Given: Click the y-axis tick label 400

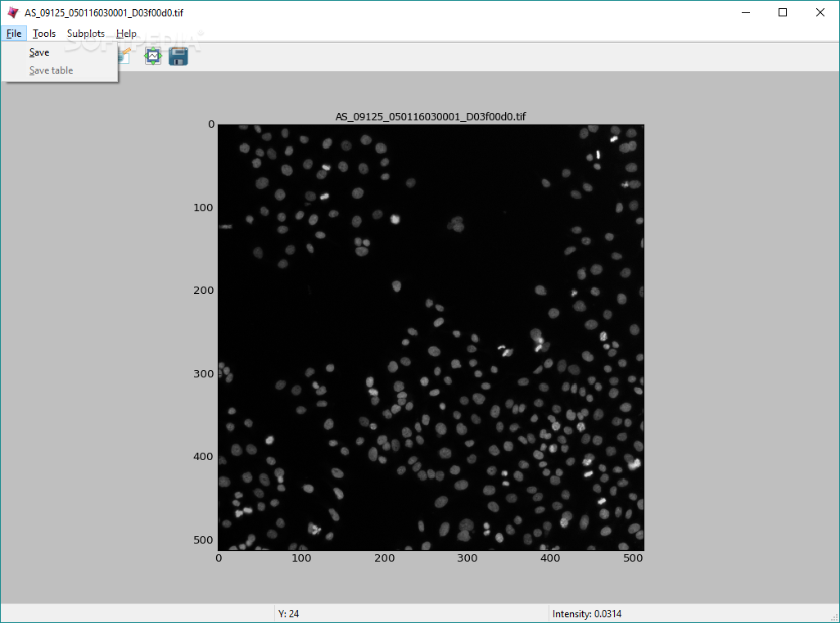Looking at the screenshot, I should (203, 456).
